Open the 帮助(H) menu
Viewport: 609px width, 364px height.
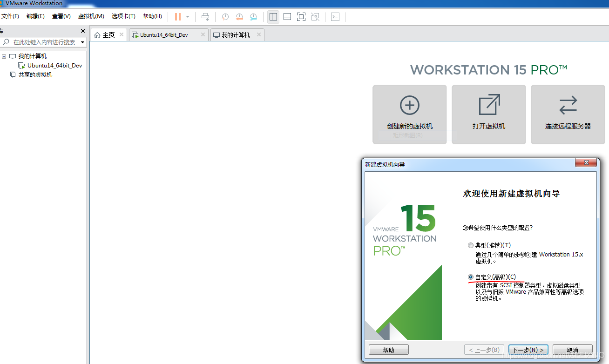[152, 16]
